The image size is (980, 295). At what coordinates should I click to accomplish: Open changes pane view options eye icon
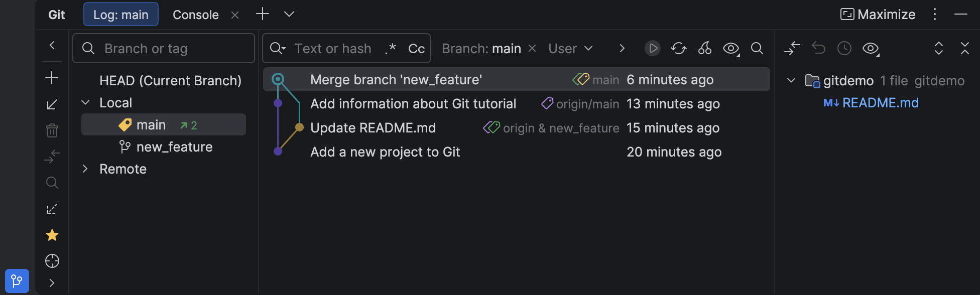871,49
